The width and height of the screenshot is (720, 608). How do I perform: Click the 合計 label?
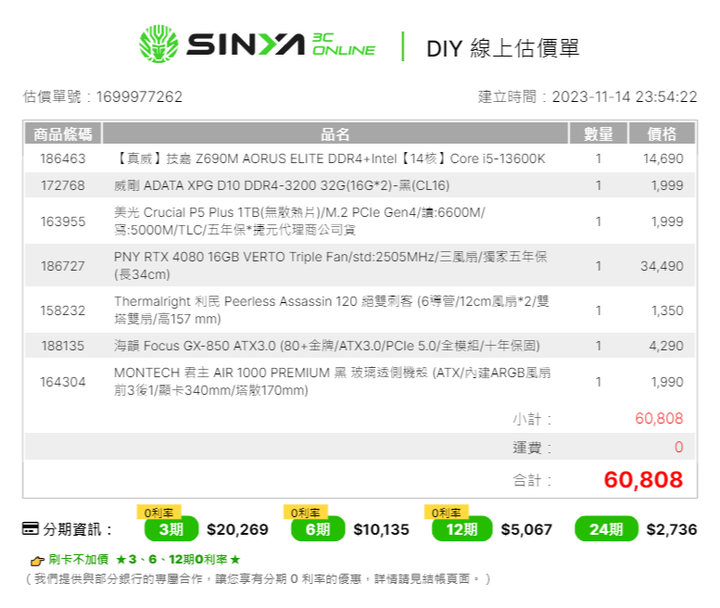click(x=532, y=480)
